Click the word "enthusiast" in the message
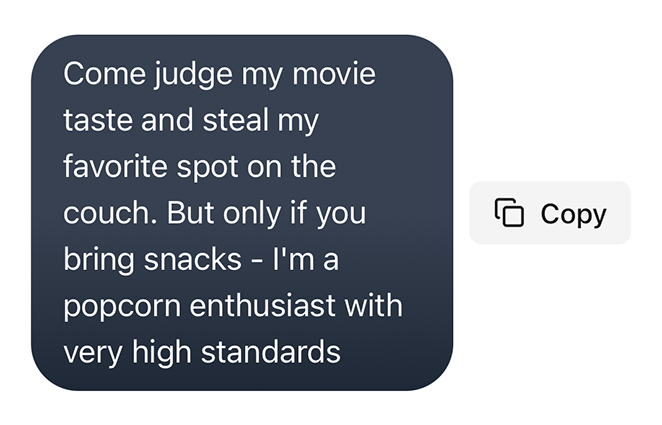The height and width of the screenshot is (425, 662). tap(262, 306)
